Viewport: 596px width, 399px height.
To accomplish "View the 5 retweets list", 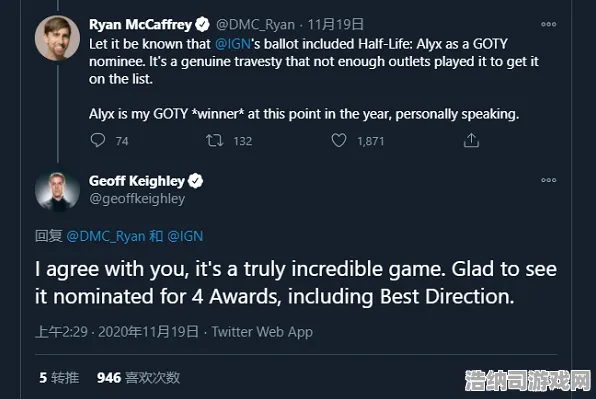I will click(59, 378).
